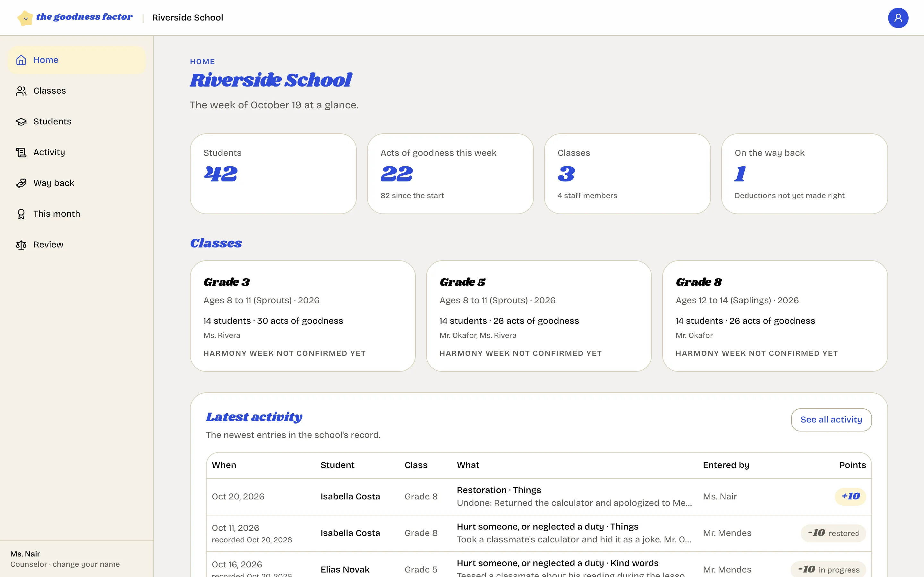Open the Grade 3 class card
Screen dimensions: 924x577
tap(303, 316)
